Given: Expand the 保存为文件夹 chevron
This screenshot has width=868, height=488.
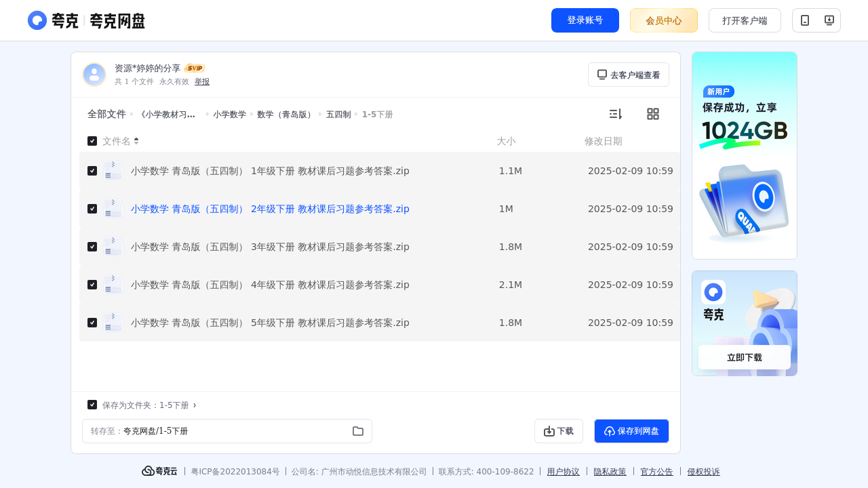Looking at the screenshot, I should pos(195,405).
